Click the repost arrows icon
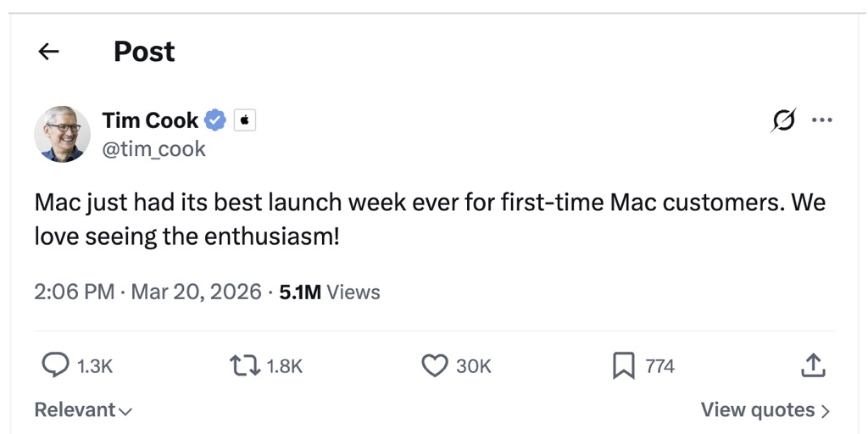The height and width of the screenshot is (434, 868). pyautogui.click(x=244, y=365)
